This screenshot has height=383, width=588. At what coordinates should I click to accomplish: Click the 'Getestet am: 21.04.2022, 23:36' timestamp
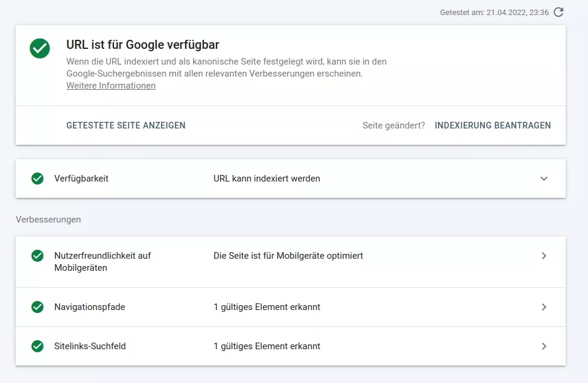pos(495,13)
